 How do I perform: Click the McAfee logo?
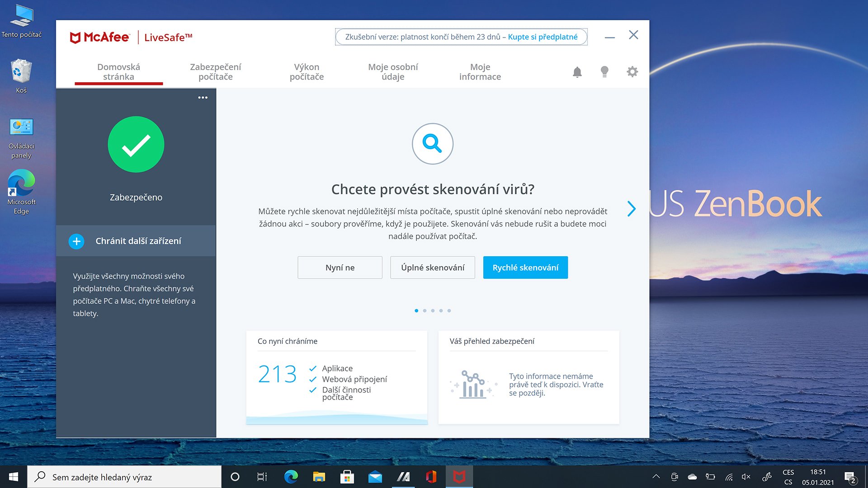point(100,38)
